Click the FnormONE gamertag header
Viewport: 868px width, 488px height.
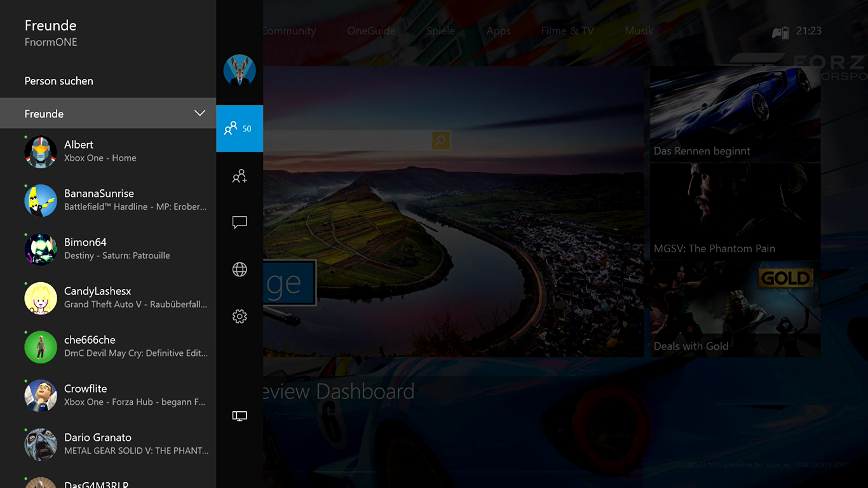click(51, 43)
